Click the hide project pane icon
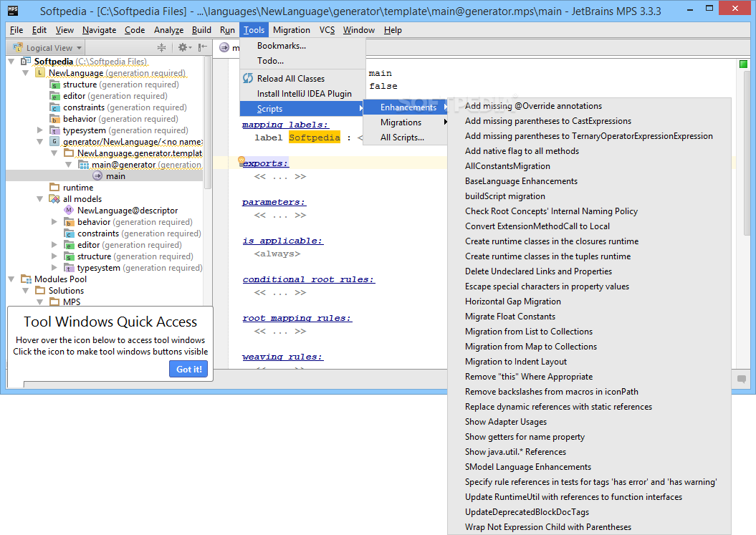 point(203,47)
